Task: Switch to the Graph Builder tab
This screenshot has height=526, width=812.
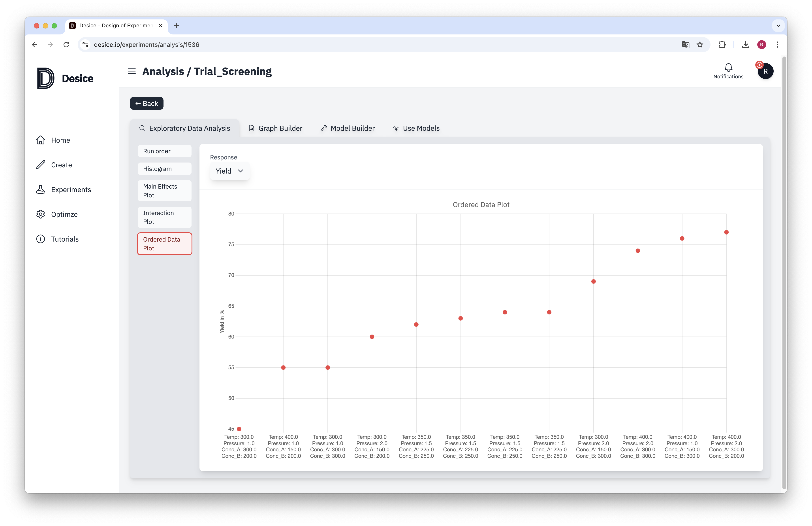Action: 275,128
